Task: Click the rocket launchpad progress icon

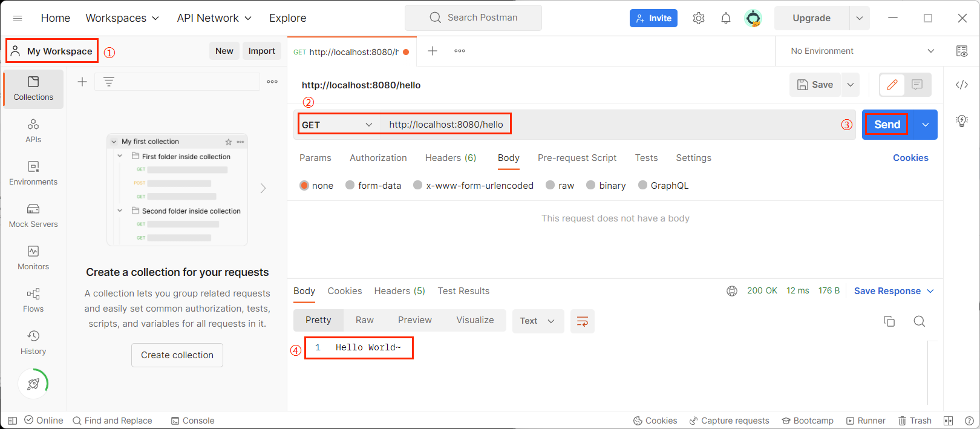Action: 33,384
